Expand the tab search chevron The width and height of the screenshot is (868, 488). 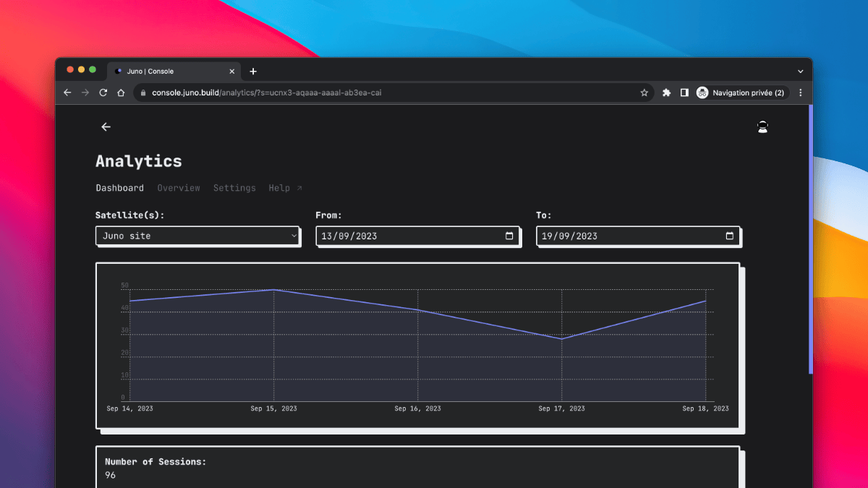[x=800, y=72]
